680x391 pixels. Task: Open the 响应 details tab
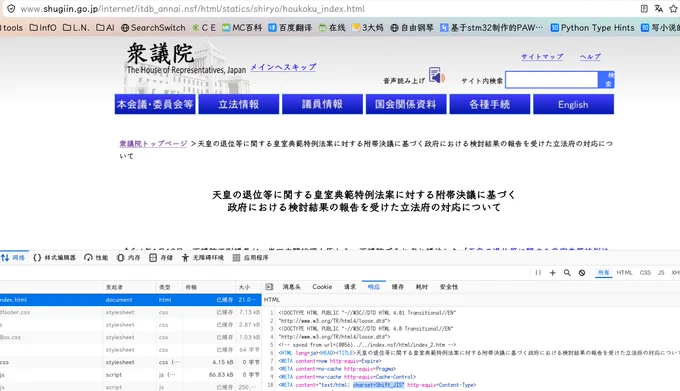374,287
